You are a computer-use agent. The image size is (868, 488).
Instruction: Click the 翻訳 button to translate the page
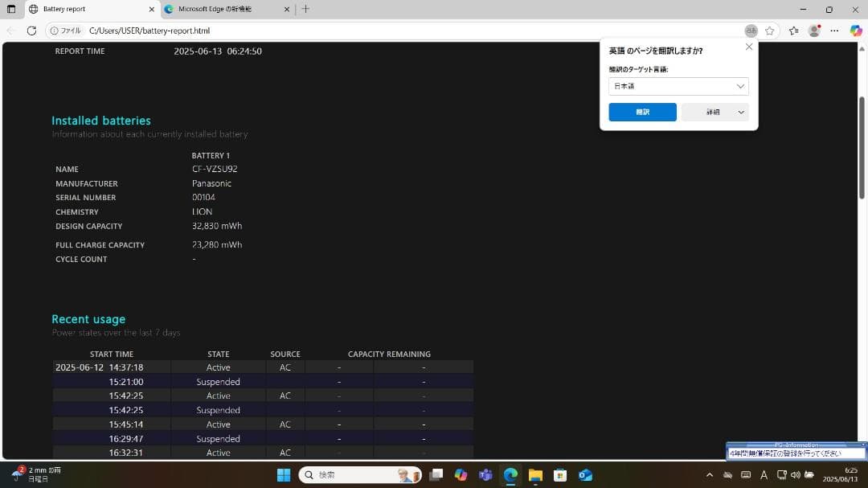[642, 112]
